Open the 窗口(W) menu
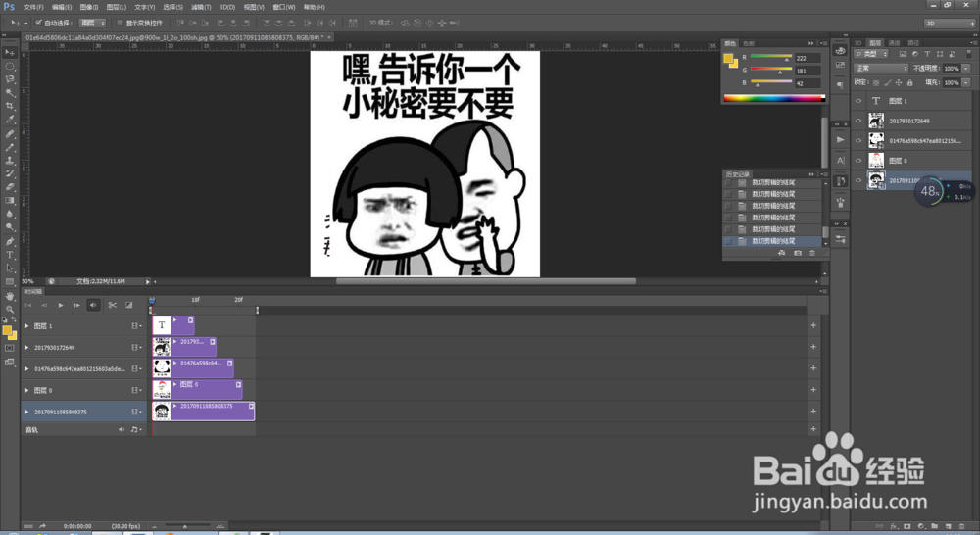 (x=284, y=7)
